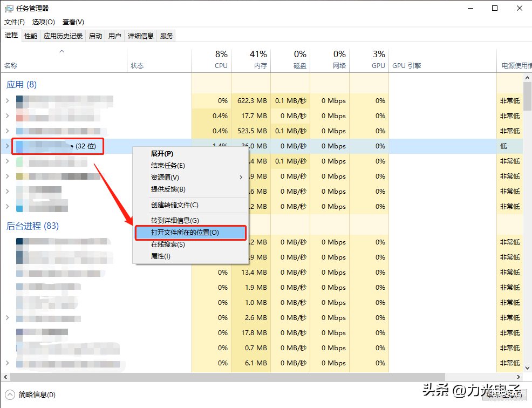Image resolution: width=532 pixels, height=408 pixels.
Task: Expand the background process using 2.6 MB
Action: click(x=8, y=318)
